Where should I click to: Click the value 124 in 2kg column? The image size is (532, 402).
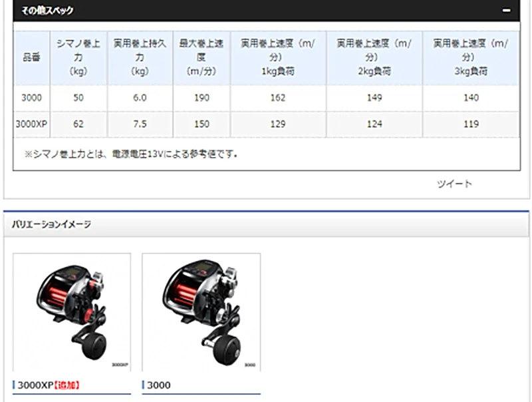point(374,124)
